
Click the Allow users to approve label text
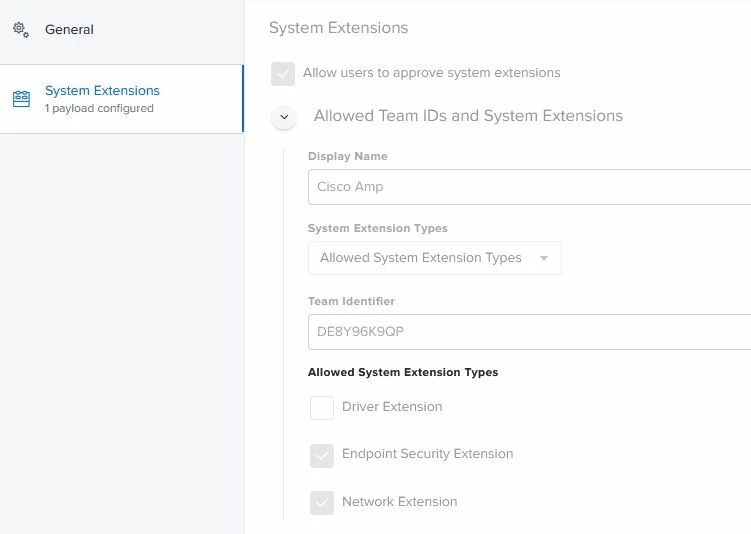(432, 73)
